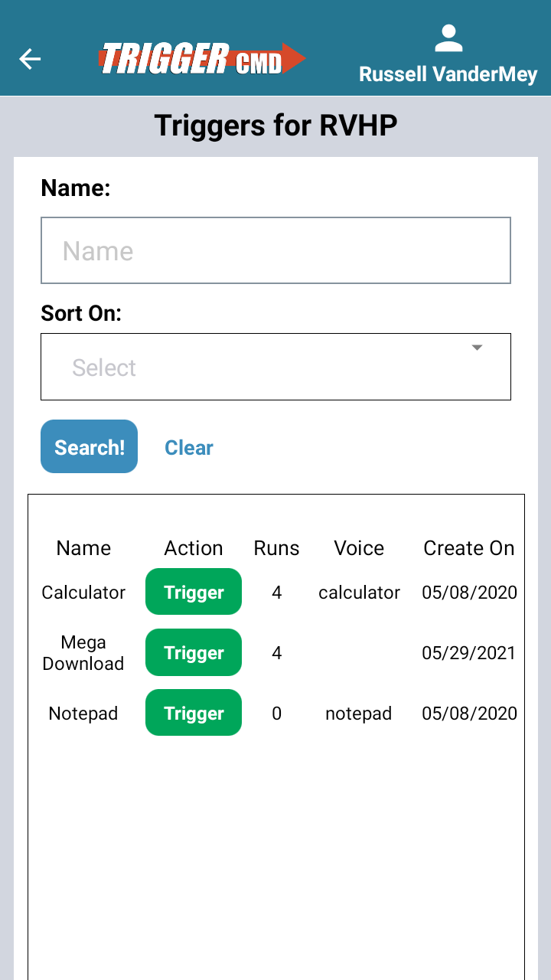Sort by the Name column header
This screenshot has height=980, width=551.
[83, 548]
